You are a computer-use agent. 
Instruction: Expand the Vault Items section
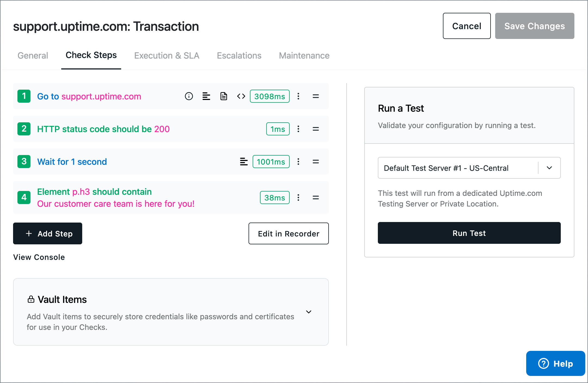click(309, 312)
